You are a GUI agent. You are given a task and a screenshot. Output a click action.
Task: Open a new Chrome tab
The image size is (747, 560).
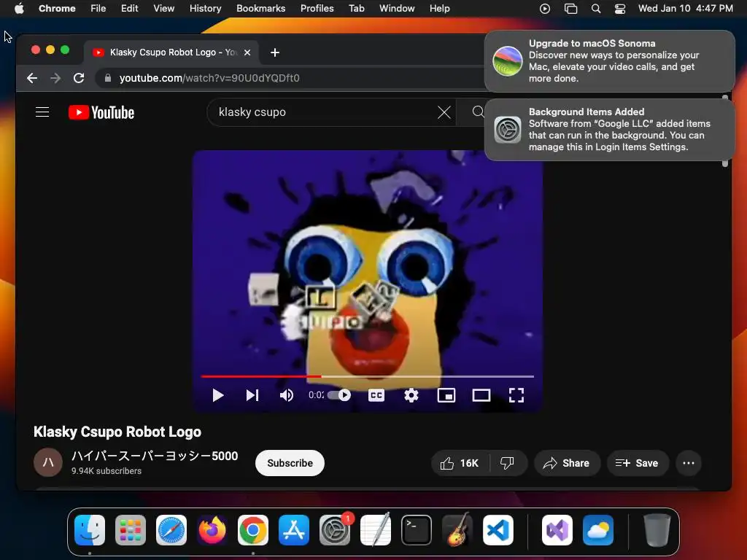click(275, 52)
